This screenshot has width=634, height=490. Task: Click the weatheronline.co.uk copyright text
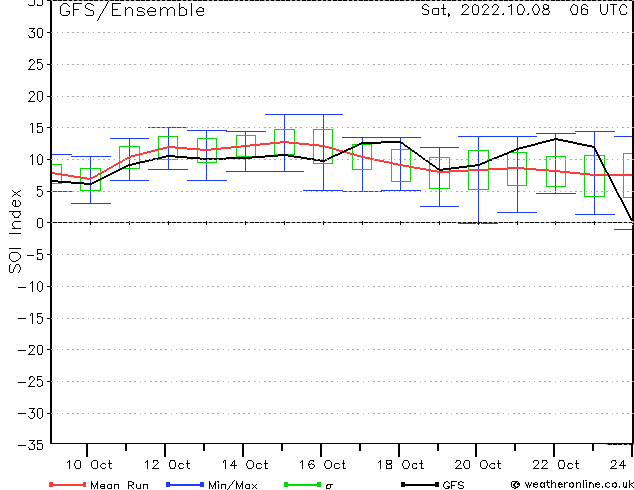[x=573, y=484]
